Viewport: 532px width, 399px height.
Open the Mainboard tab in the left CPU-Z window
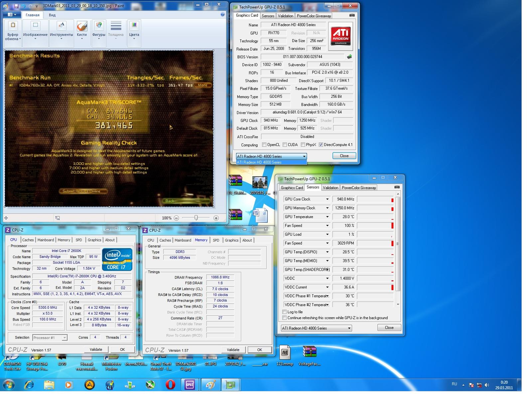[46, 240]
